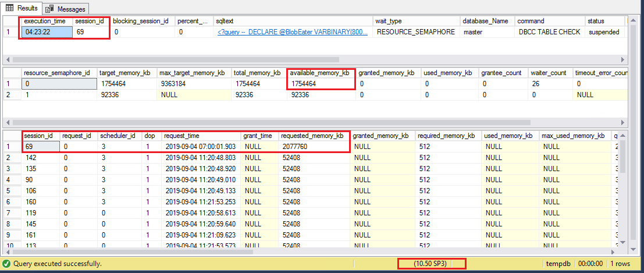Switch to the Results tab
This screenshot has height=273, width=644.
pyautogui.click(x=22, y=8)
